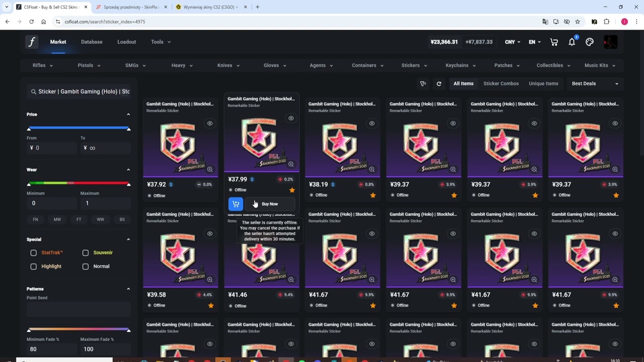Collapse the Wear filter section
This screenshot has height=362, width=644.
click(x=128, y=170)
